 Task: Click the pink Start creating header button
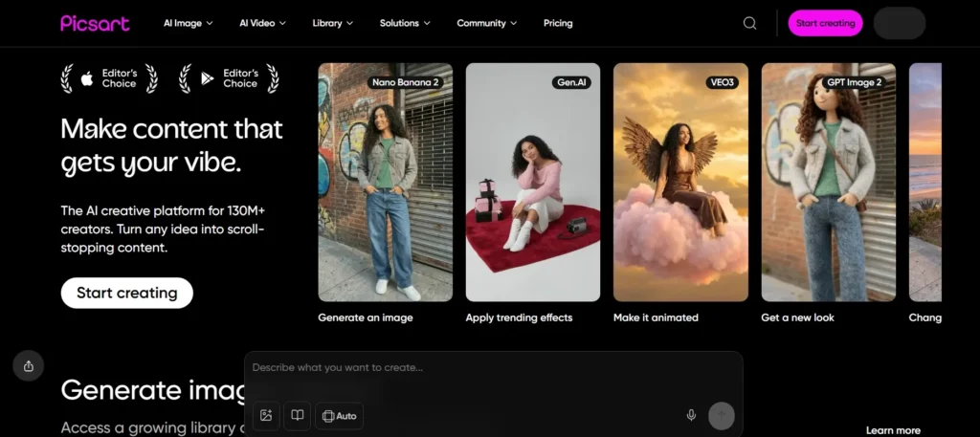click(825, 23)
